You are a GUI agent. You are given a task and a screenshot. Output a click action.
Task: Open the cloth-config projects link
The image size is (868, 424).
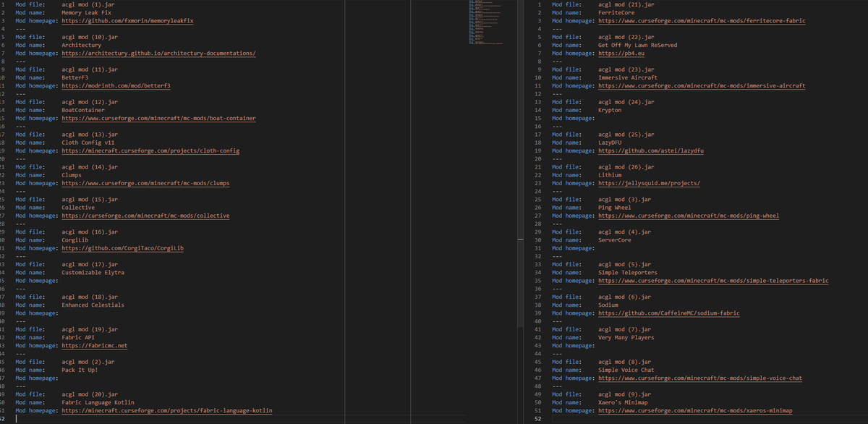pos(150,151)
